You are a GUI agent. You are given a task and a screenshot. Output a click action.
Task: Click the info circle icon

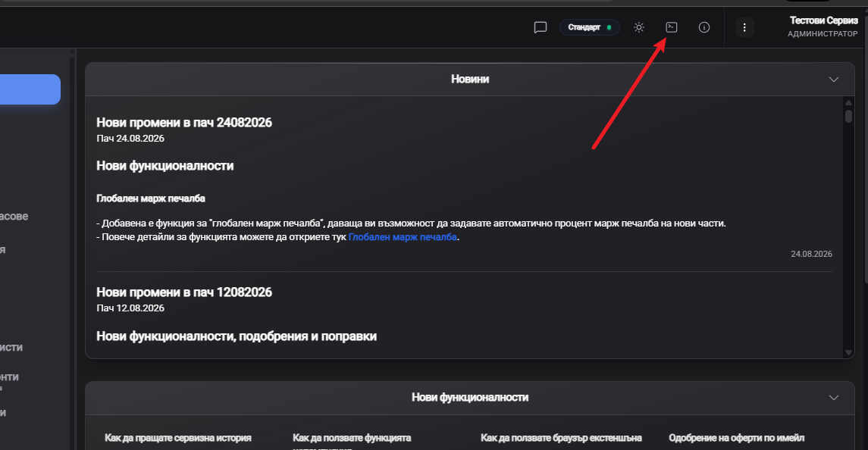coord(704,27)
